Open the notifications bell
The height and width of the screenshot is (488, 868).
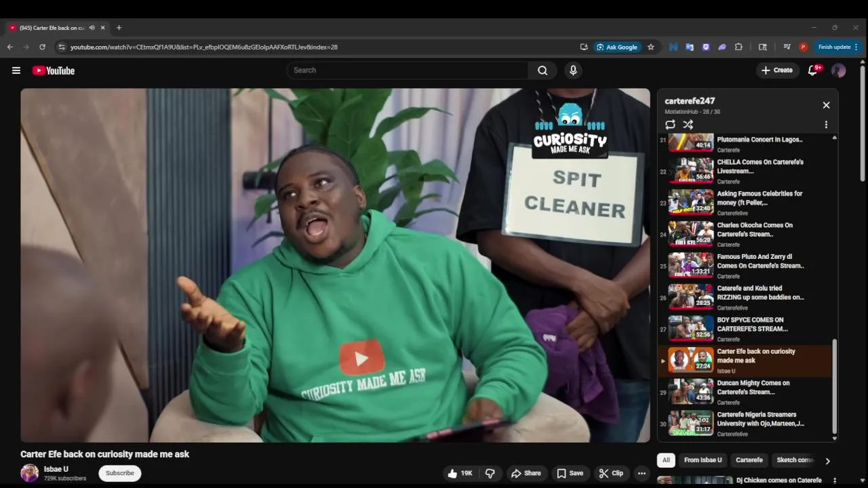point(812,70)
